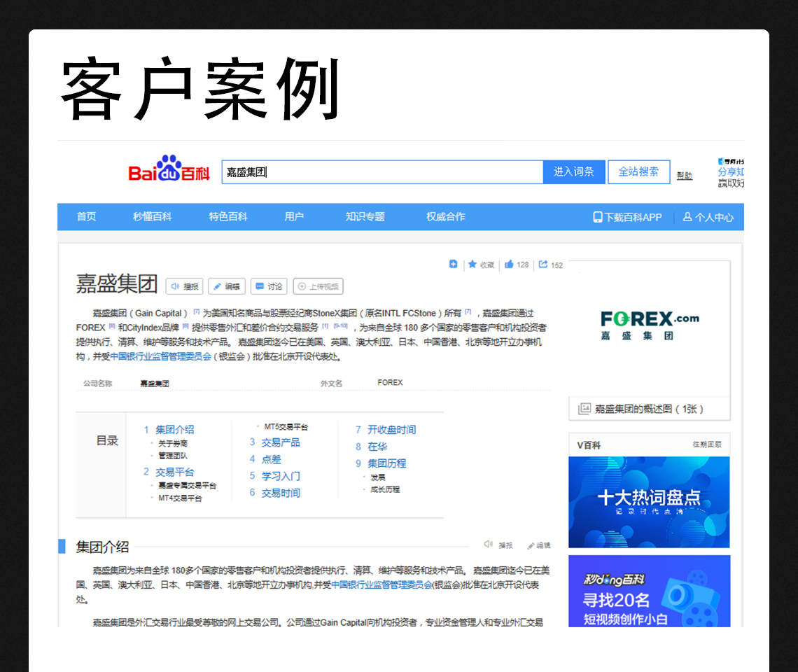
Task: Click the search field containing 嘉盛集团
Action: coord(382,172)
